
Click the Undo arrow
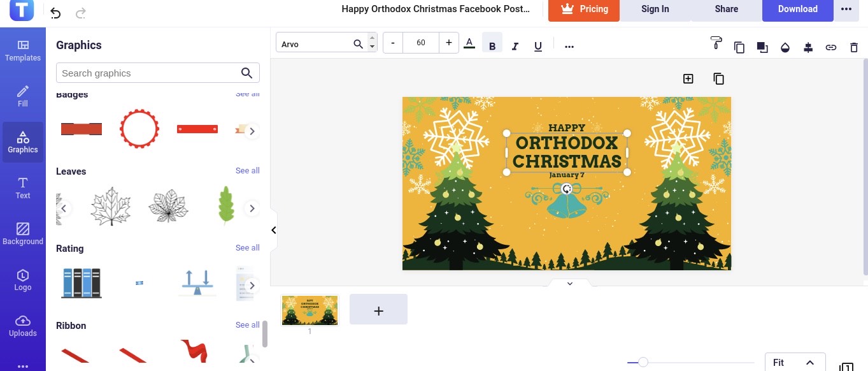click(55, 12)
